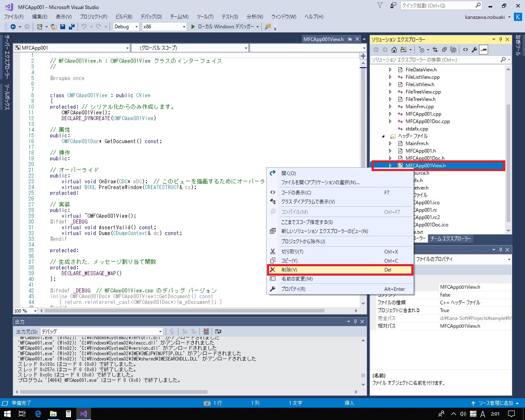The width and height of the screenshot is (525, 420).
Task: Open the サーバー エクスプローラー side tab
Action: pyautogui.click(x=7, y=57)
